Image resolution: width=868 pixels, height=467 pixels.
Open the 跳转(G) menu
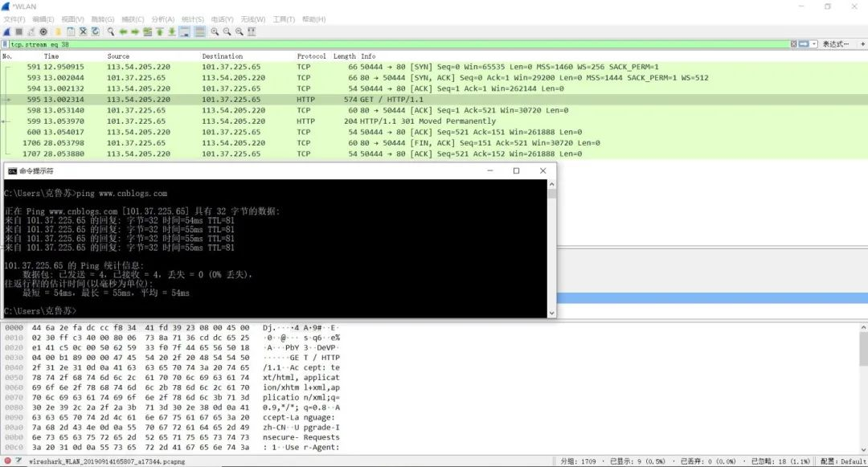point(102,19)
